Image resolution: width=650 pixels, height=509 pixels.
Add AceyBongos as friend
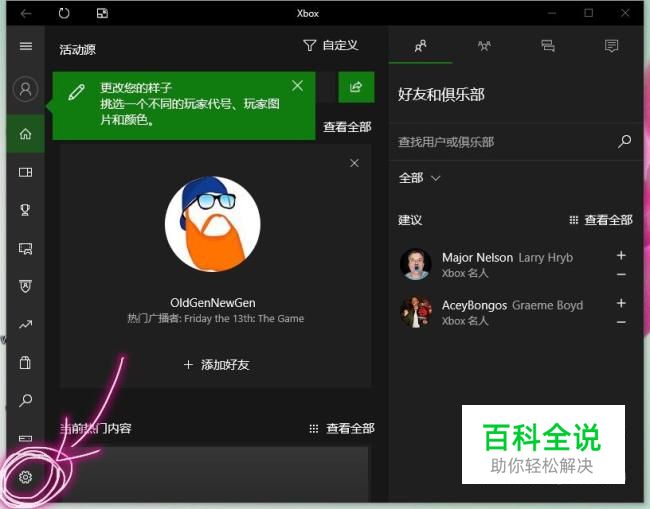coord(621,303)
